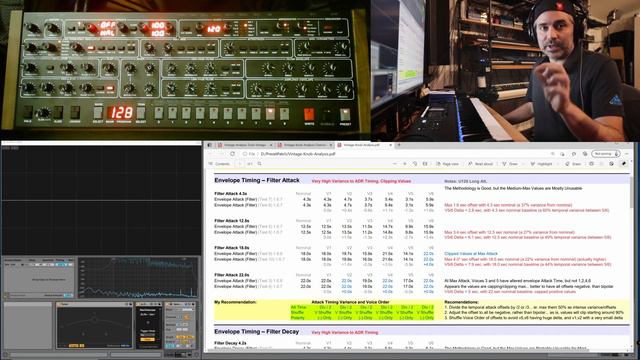This screenshot has height=360, width=640.
Task: Click the Filter Attack 4.3s row label
Action: click(230, 193)
